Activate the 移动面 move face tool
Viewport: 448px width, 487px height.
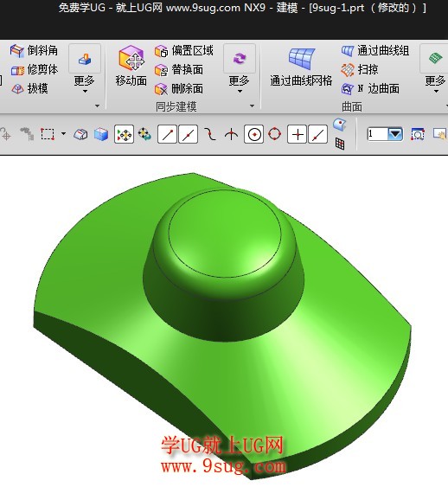[131, 66]
